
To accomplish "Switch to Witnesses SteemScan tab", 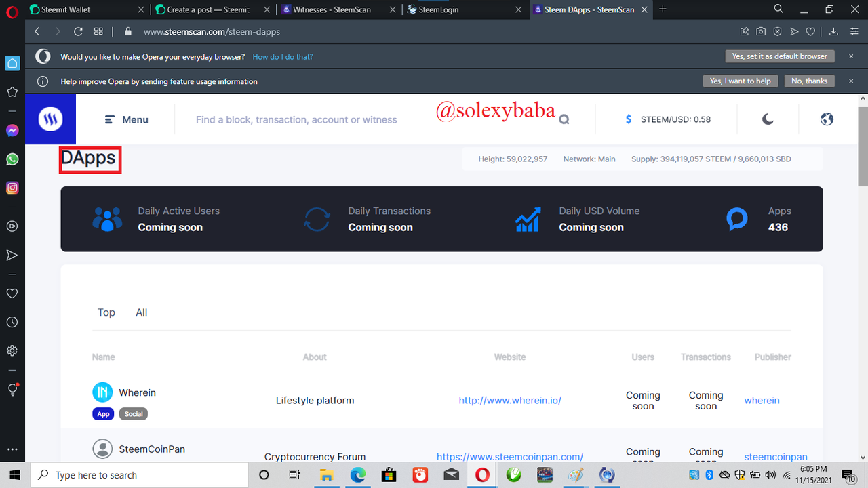I will 338,9.
